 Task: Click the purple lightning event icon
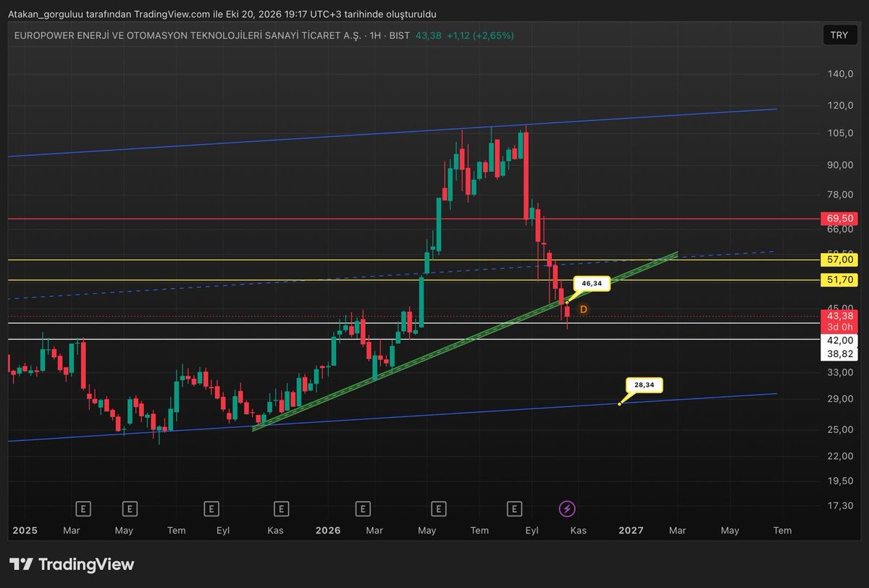(567, 508)
